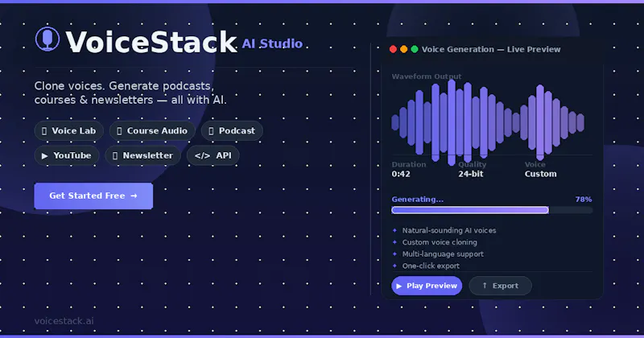Click the Duration value 0:42
The width and height of the screenshot is (644, 338).
point(401,174)
